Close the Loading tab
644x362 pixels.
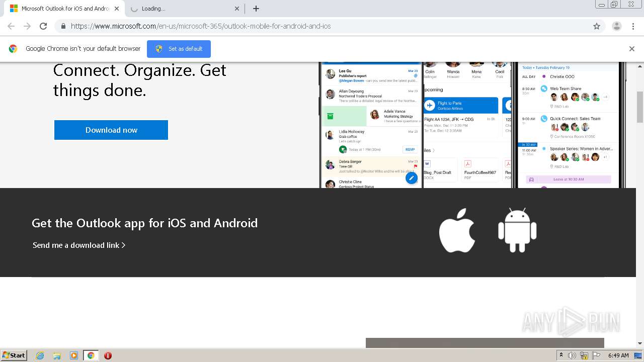coord(237,9)
